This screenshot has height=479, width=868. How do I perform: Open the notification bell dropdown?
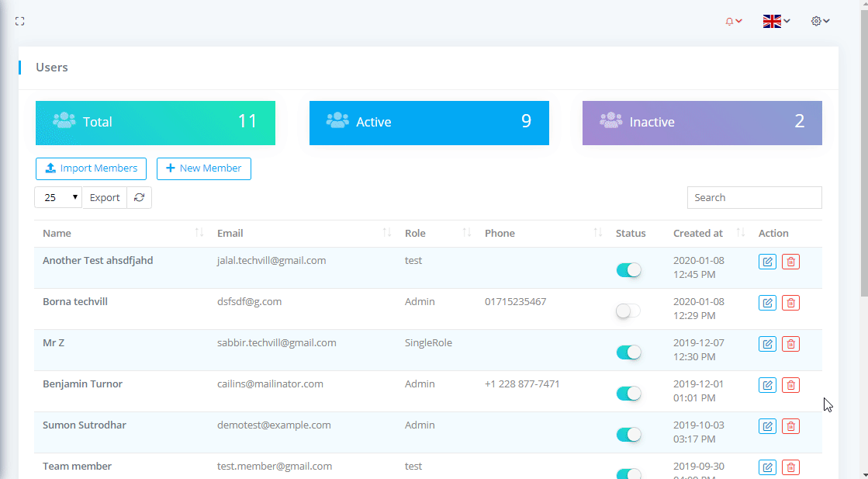(733, 22)
